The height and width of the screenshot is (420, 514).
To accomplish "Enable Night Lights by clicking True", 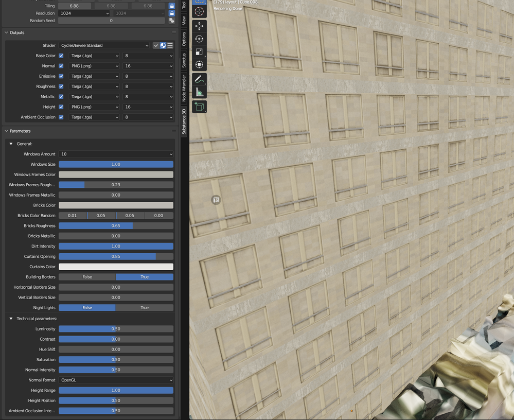I will (145, 307).
